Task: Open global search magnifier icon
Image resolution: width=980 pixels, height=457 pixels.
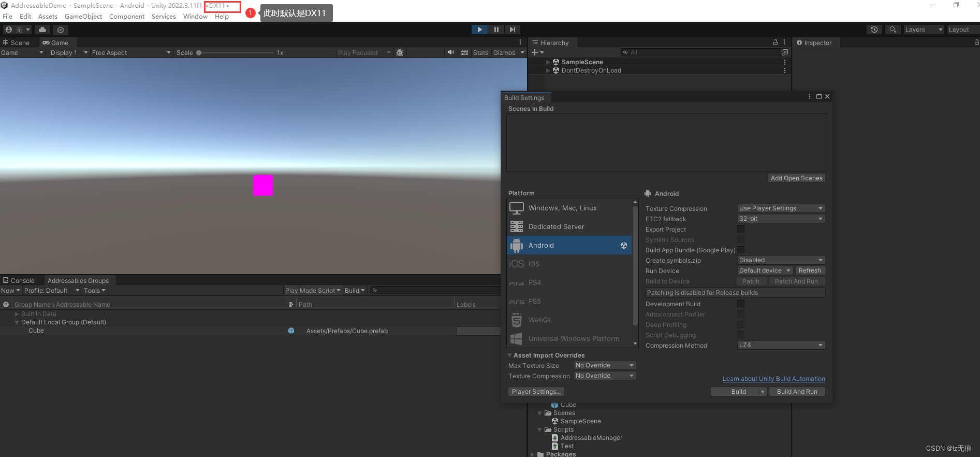Action: (893, 30)
